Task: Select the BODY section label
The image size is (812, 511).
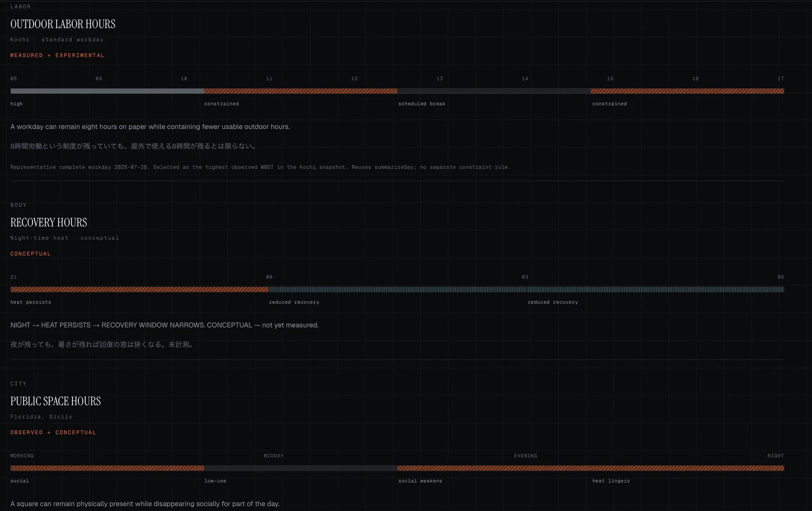Action: pyautogui.click(x=18, y=205)
